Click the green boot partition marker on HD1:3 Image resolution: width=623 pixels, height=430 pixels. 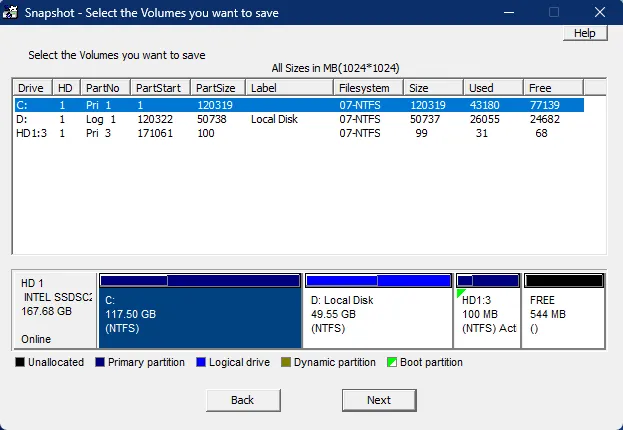[460, 292]
